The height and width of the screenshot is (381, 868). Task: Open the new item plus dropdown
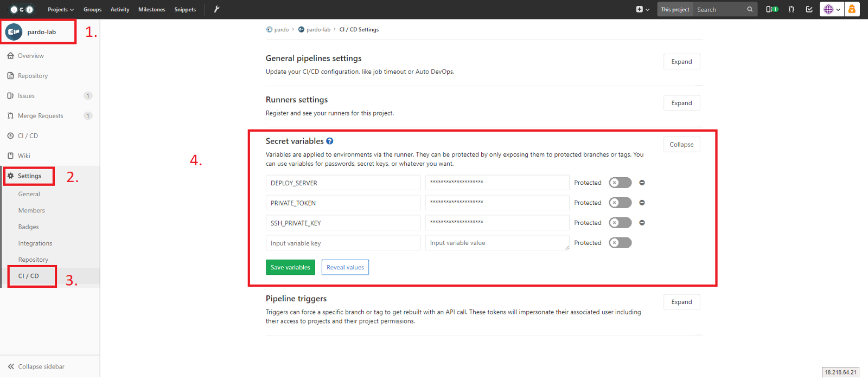tap(642, 9)
